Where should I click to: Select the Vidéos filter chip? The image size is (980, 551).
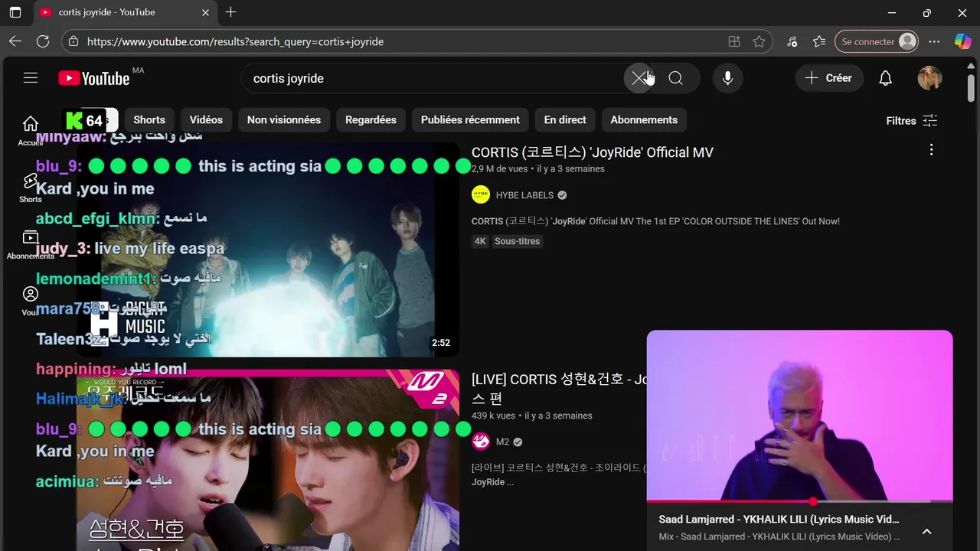pyautogui.click(x=206, y=120)
